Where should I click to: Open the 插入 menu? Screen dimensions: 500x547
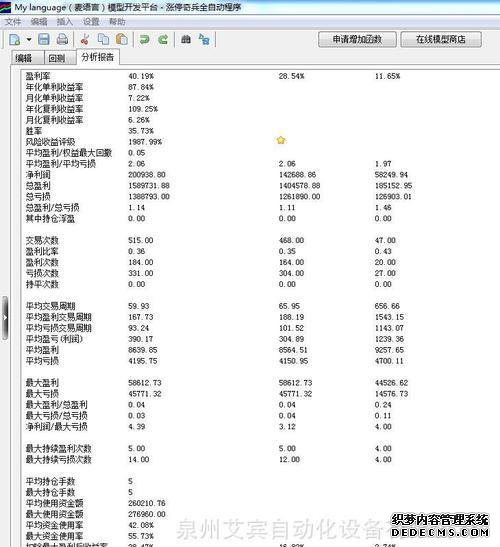65,22
